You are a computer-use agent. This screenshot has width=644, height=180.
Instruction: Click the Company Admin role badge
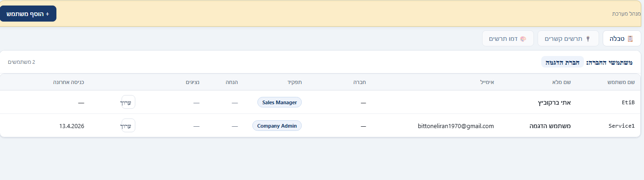277,125
